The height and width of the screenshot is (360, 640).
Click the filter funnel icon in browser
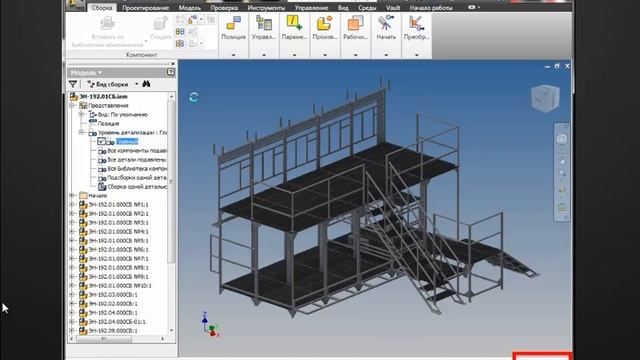[x=73, y=84]
